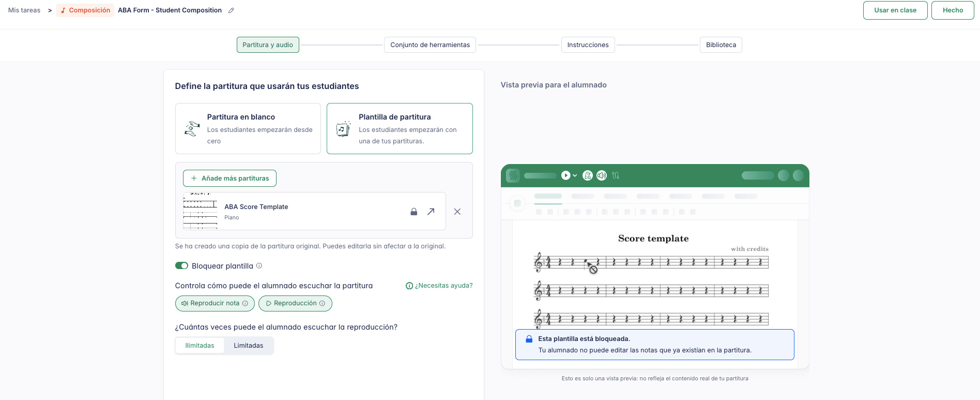The image size is (980, 400).
Task: Click the info icon on Reproducción chip
Action: (x=323, y=303)
